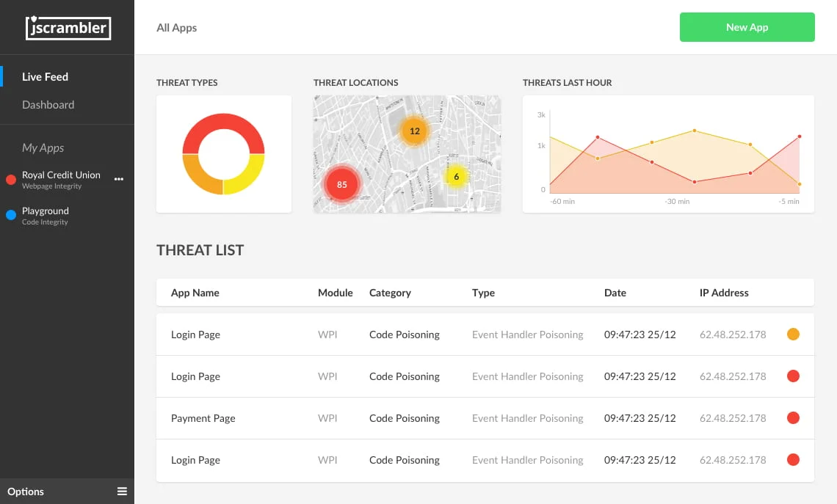Open the Payment Page threat row
Image resolution: width=837 pixels, height=504 pixels.
click(x=203, y=418)
